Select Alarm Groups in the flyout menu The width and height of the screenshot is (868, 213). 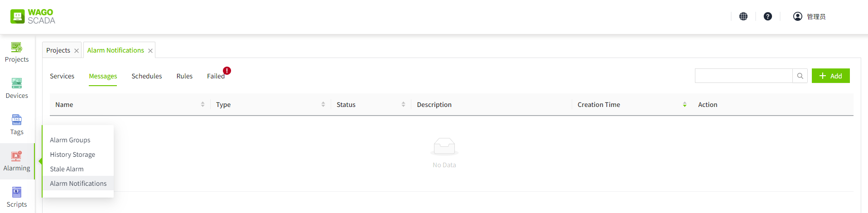70,140
